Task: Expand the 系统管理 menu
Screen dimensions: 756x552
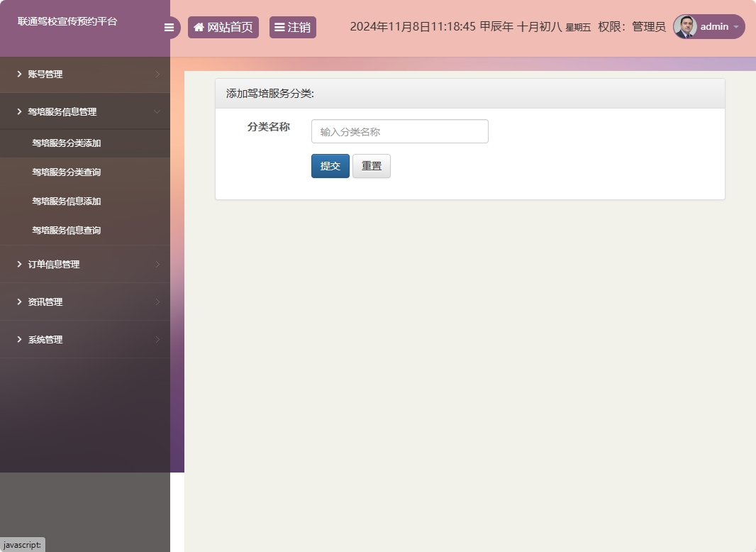Action: (x=85, y=340)
